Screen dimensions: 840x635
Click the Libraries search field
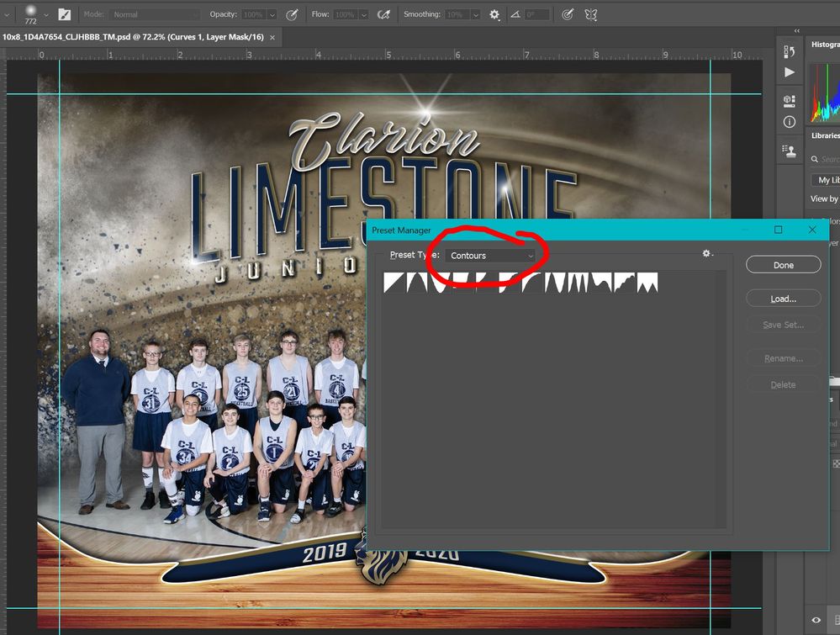click(827, 159)
